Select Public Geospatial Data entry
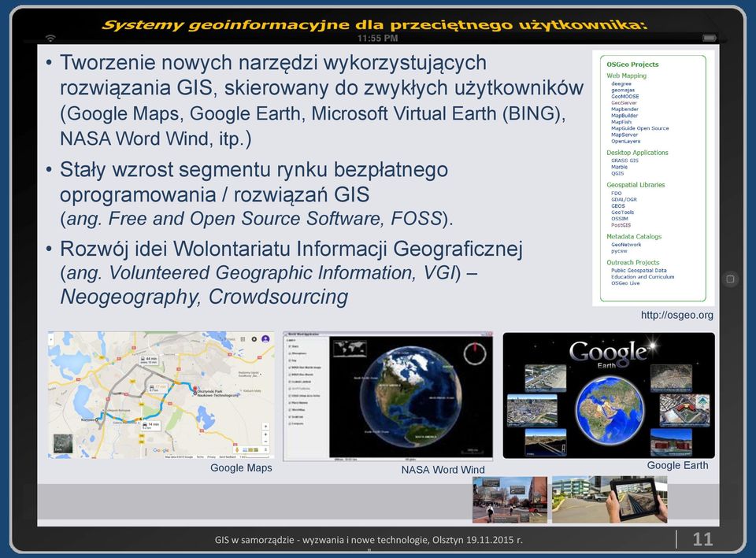This screenshot has width=756, height=558. pyautogui.click(x=639, y=270)
